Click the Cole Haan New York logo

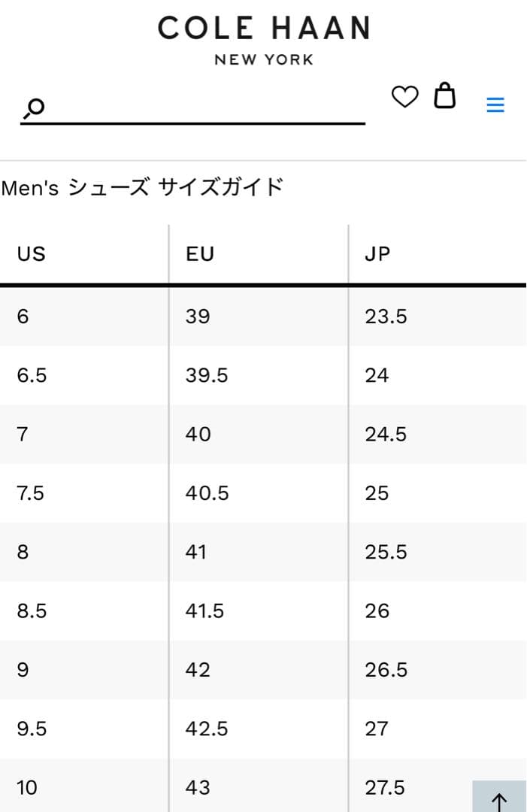click(x=264, y=39)
